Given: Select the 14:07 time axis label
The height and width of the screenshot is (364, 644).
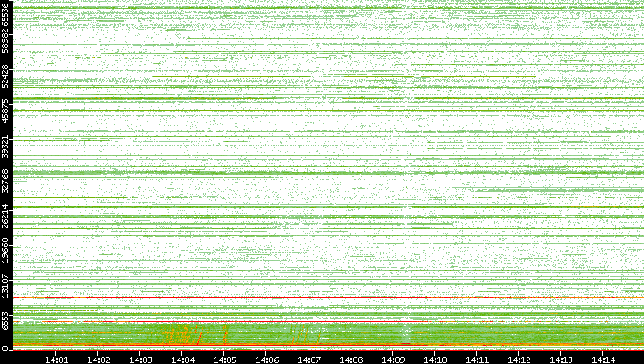Looking at the screenshot, I should point(309,359).
